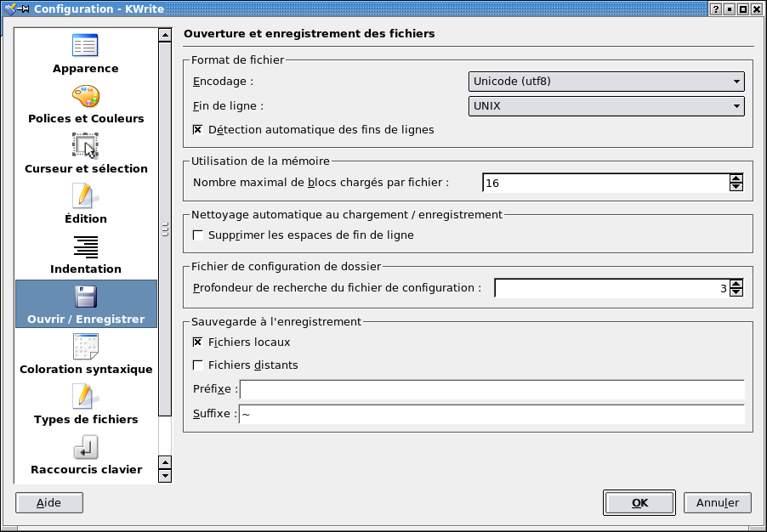Viewport: 767px width, 532px height.
Task: Confirm settings with the OK button
Action: (639, 502)
